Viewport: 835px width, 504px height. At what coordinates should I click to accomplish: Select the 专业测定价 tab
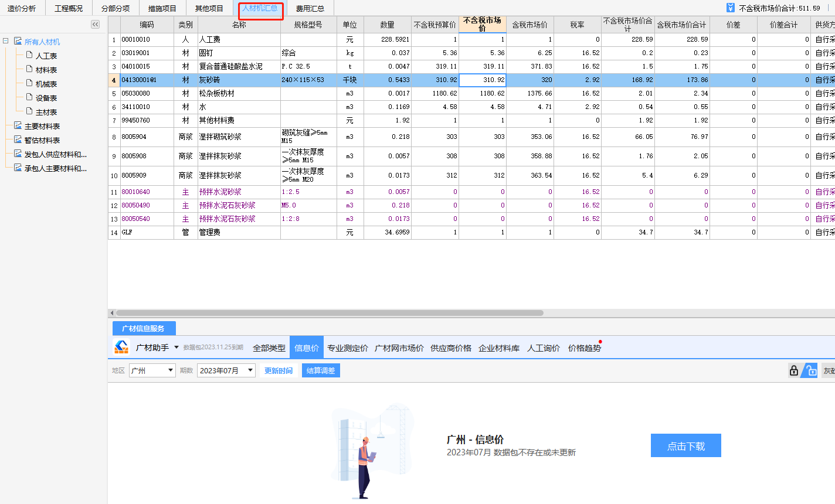point(348,348)
